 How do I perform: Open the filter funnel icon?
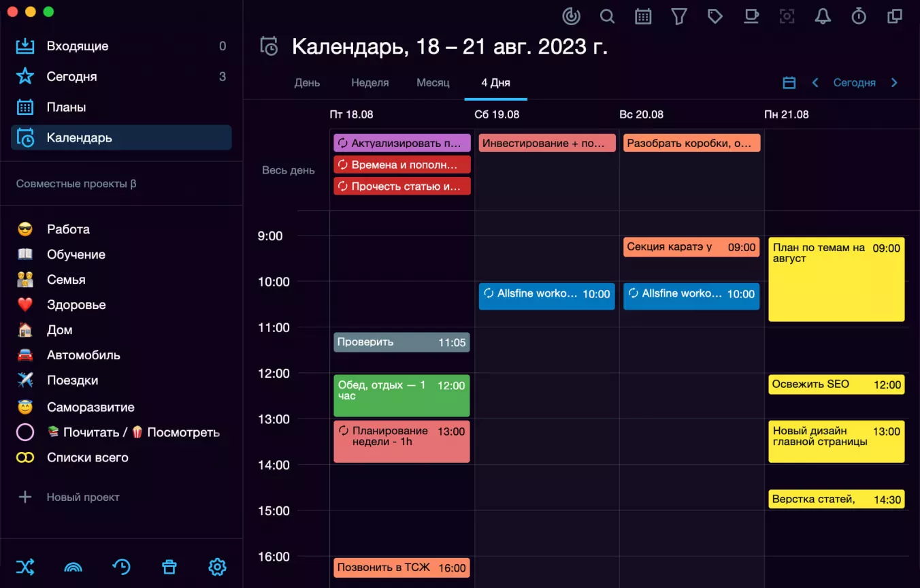[679, 16]
